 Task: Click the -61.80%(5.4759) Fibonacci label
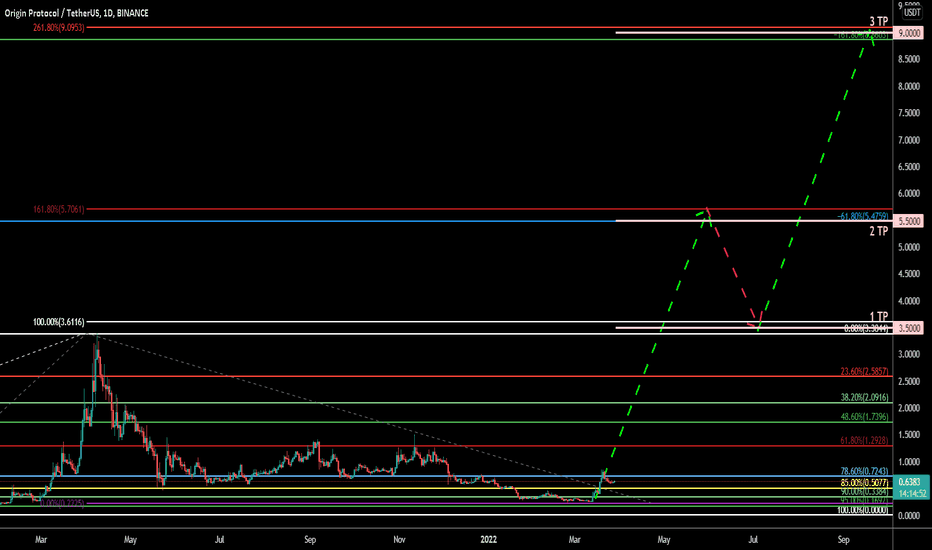(863, 216)
